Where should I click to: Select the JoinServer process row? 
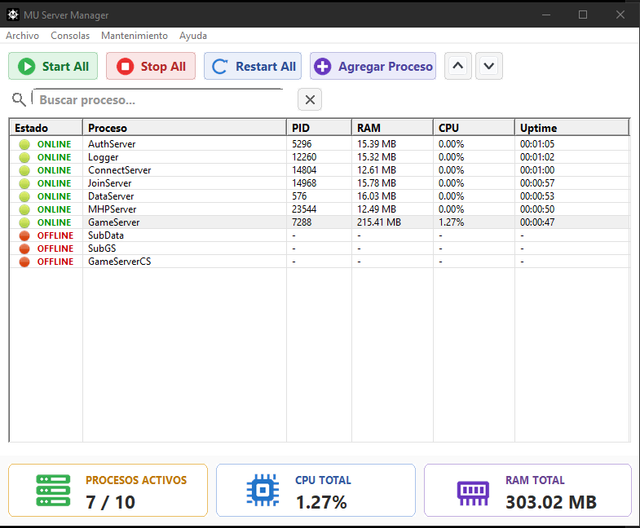tap(320, 183)
